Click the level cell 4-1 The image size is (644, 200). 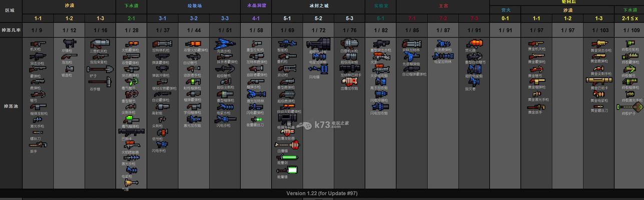click(256, 18)
